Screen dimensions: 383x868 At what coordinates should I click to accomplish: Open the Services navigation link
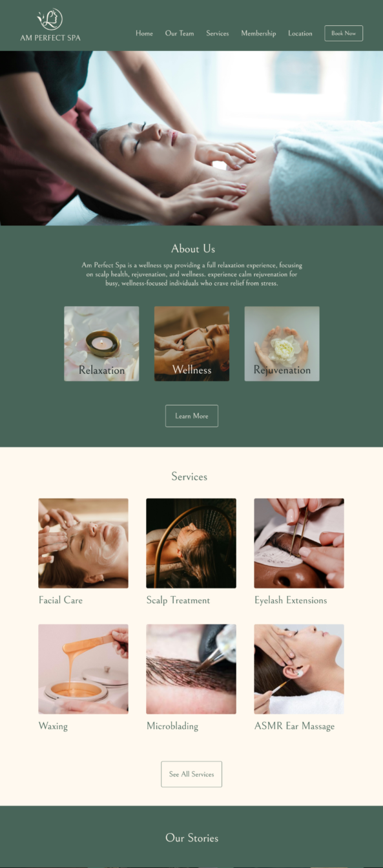pyautogui.click(x=218, y=34)
